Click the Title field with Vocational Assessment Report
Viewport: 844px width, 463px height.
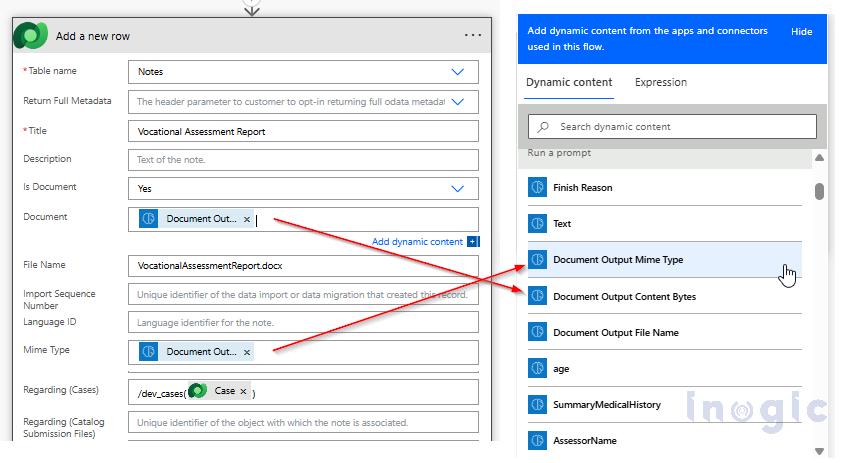pos(303,131)
